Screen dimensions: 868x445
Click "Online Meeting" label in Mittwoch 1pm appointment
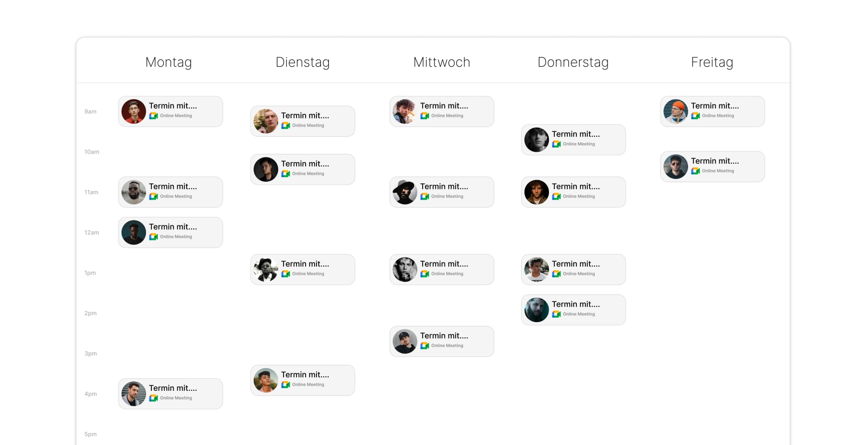pyautogui.click(x=447, y=274)
